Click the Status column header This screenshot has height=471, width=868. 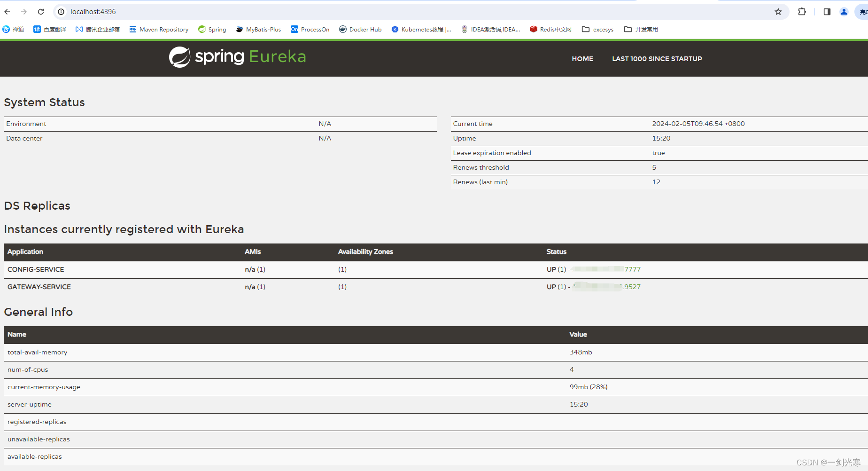[x=556, y=251]
